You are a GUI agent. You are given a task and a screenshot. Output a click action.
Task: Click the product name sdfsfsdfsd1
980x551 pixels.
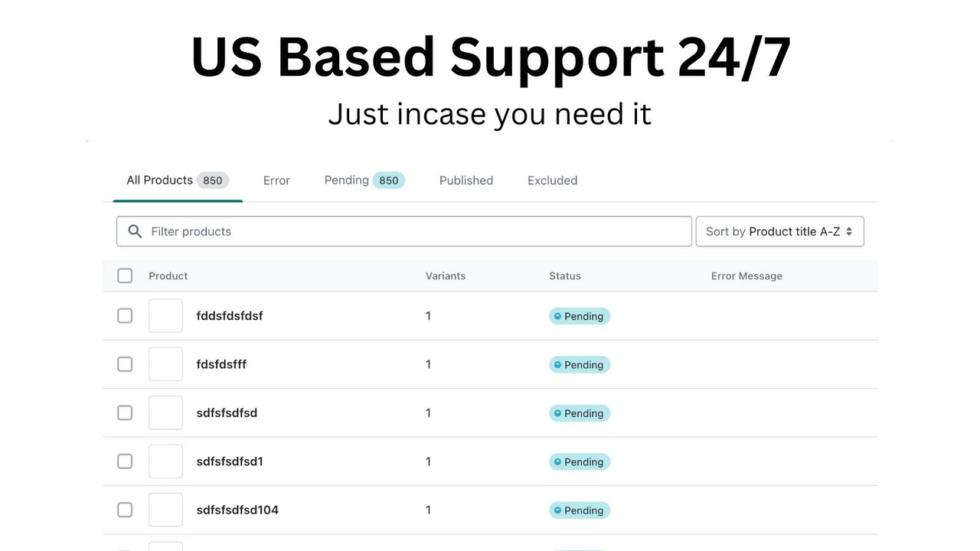click(x=230, y=461)
